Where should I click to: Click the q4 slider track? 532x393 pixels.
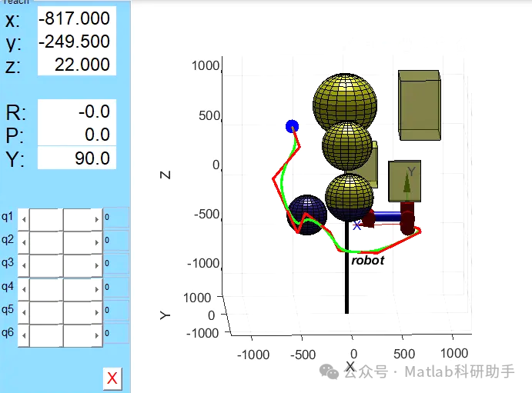[x=60, y=289]
